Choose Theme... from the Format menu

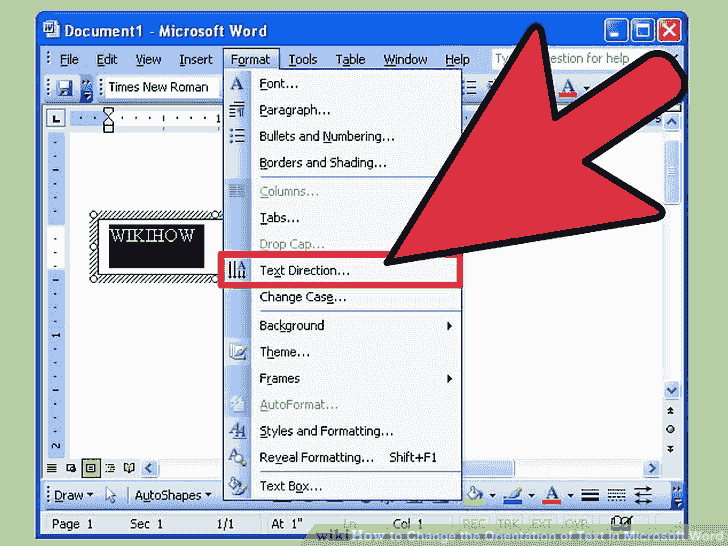tap(343, 352)
